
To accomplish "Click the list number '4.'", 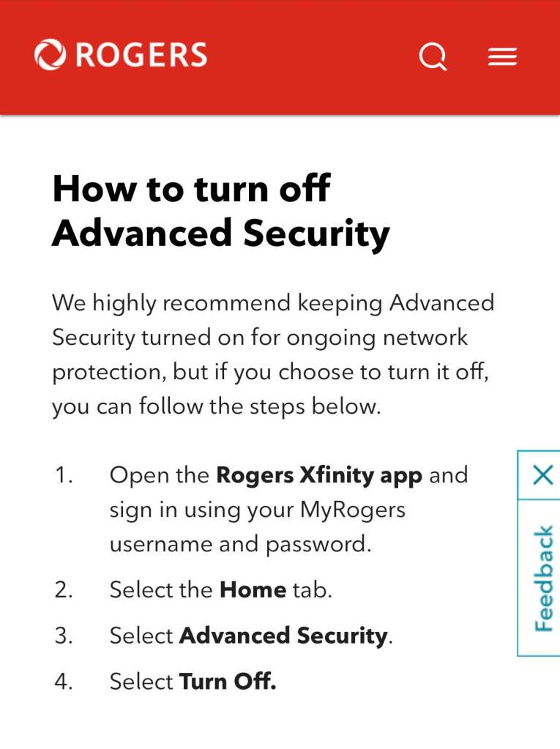I will (64, 682).
